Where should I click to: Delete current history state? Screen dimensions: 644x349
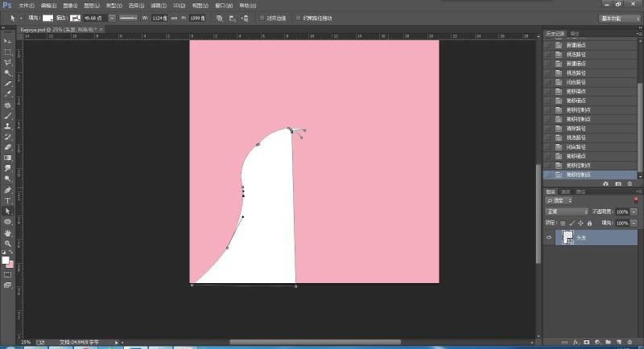(630, 183)
